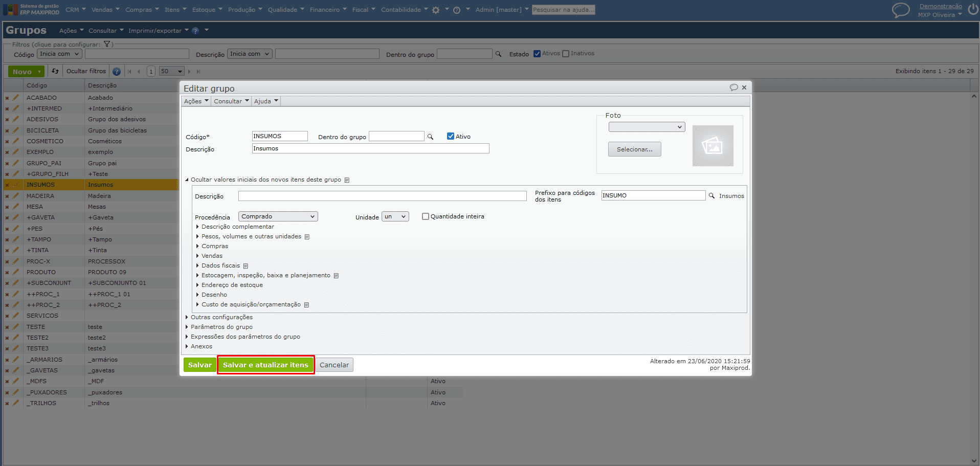Viewport: 980px width, 466px height.
Task: Open the dialog's Ações menu
Action: click(x=196, y=101)
